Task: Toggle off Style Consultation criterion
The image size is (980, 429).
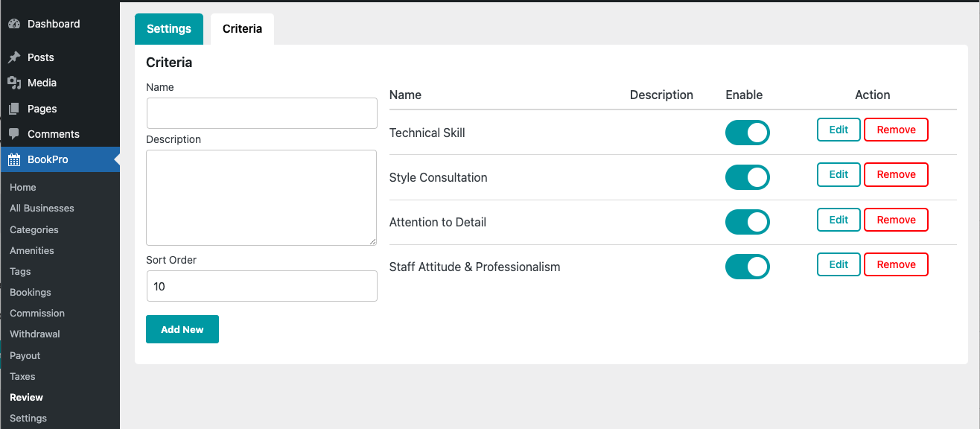Action: [x=747, y=177]
